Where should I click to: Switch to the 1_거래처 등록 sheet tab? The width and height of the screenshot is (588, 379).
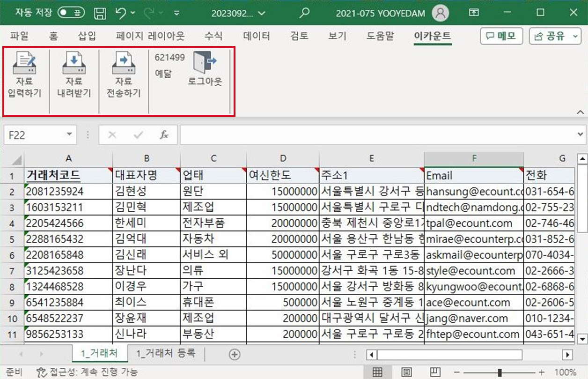tap(165, 354)
